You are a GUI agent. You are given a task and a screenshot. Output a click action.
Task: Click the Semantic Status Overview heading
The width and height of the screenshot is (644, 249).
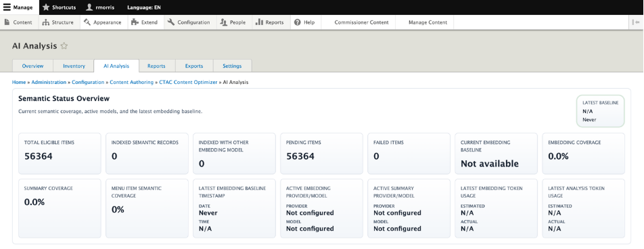click(x=64, y=99)
